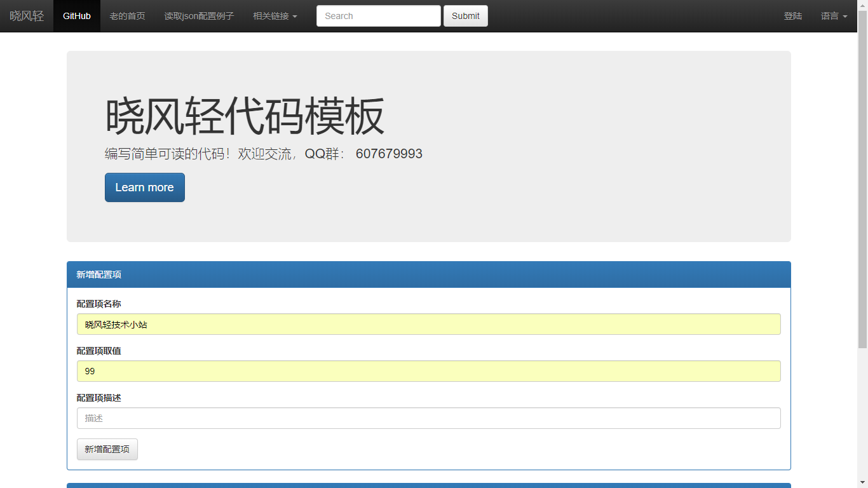868x488 pixels.
Task: Click the Search text box
Action: tap(378, 16)
